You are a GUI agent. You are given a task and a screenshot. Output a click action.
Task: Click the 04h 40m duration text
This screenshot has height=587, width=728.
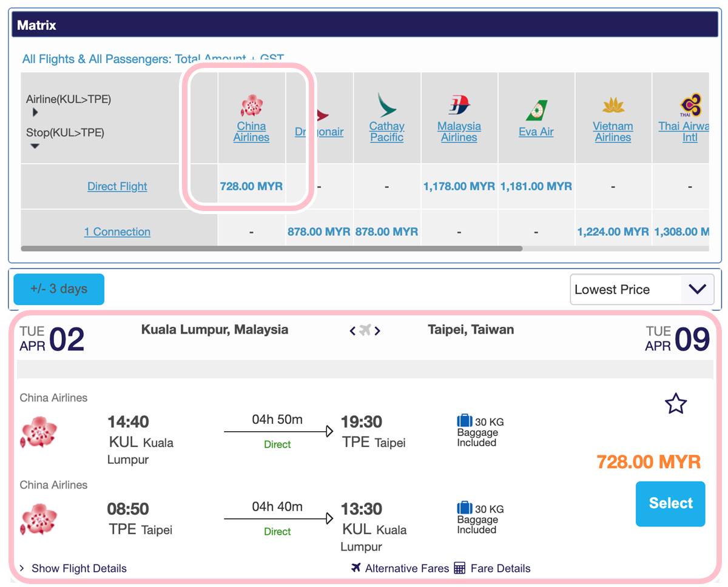(277, 506)
